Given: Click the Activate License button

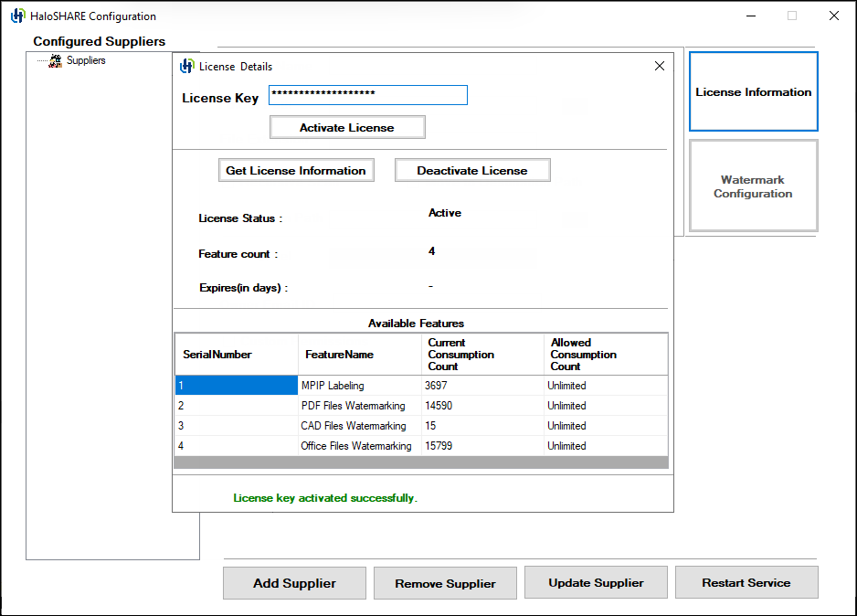Looking at the screenshot, I should tap(346, 126).
